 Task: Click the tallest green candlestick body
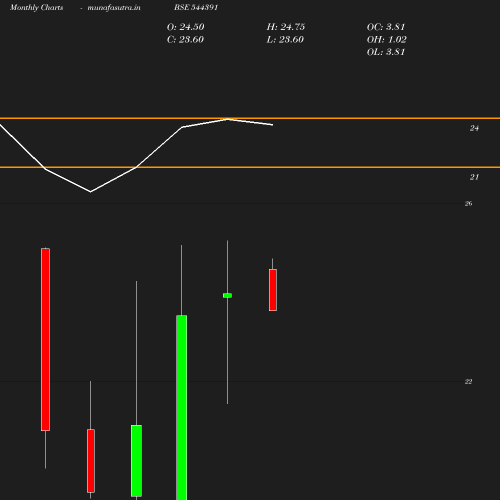click(x=181, y=407)
